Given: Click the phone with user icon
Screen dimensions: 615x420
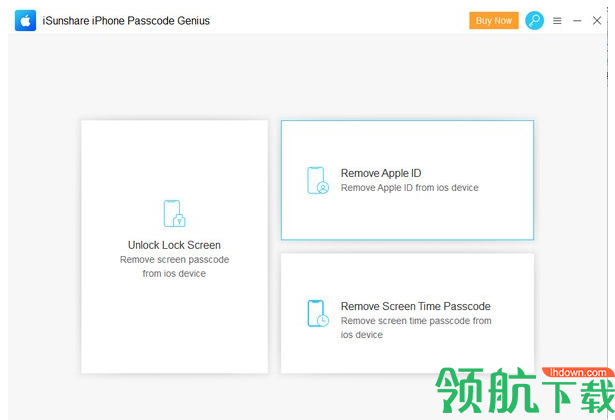Looking at the screenshot, I should click(318, 180).
